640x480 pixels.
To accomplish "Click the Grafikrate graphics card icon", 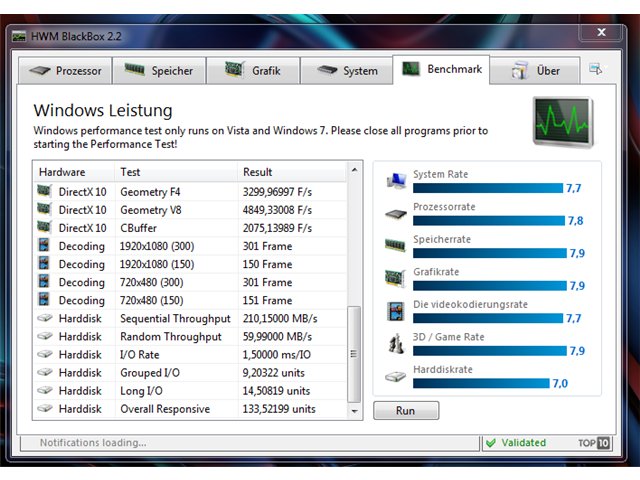I will click(x=395, y=278).
